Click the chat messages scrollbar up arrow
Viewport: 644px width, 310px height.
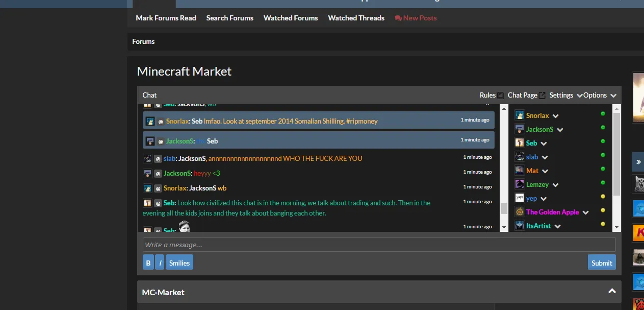[x=504, y=108]
